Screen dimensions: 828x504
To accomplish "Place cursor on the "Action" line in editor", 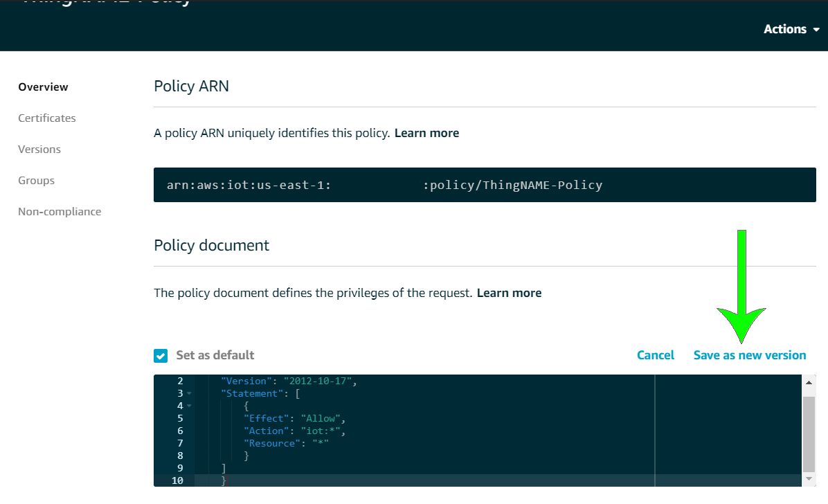I will click(294, 431).
